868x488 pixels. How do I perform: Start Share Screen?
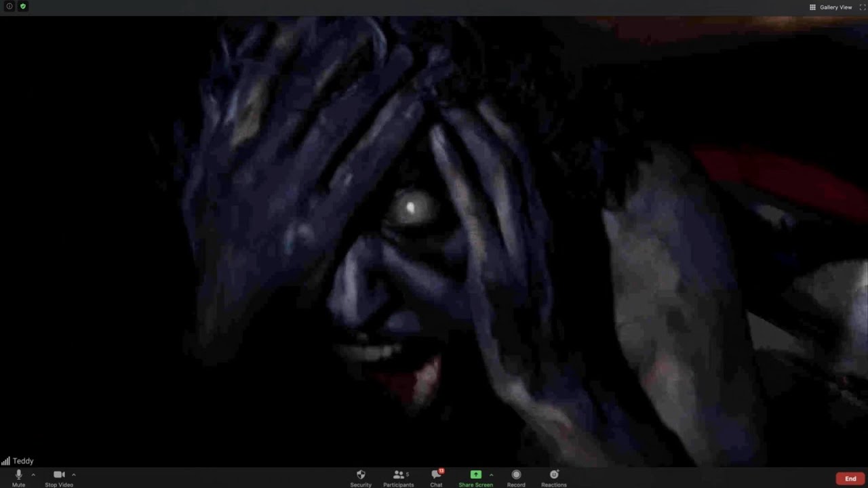tap(475, 478)
